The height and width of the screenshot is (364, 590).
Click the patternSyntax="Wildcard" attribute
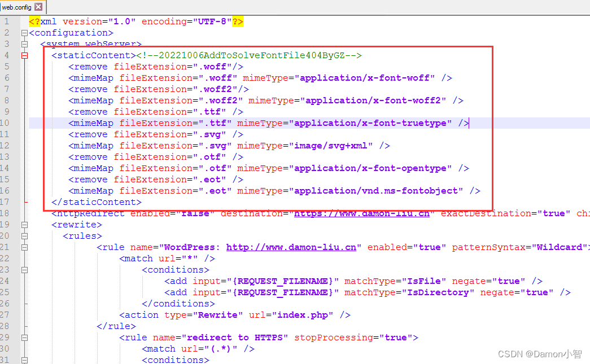pyautogui.click(x=519, y=247)
